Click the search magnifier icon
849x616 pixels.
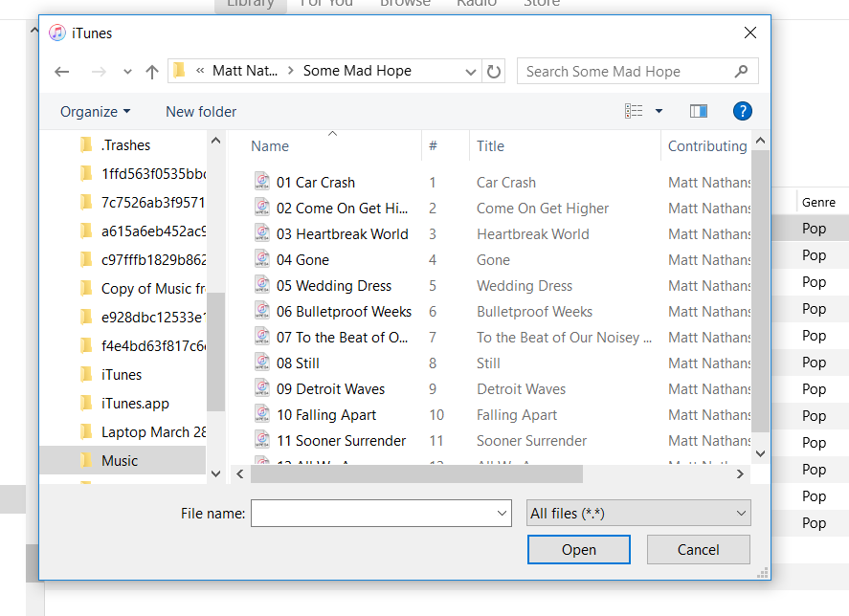coord(741,71)
